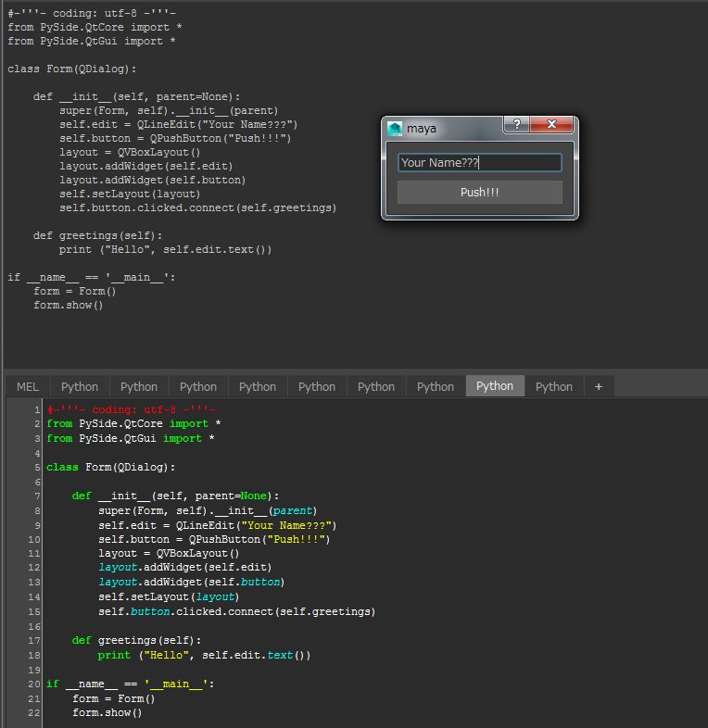Click the yellow "Hello" string on line 18
Image resolution: width=708 pixels, height=728 pixels.
click(x=166, y=655)
